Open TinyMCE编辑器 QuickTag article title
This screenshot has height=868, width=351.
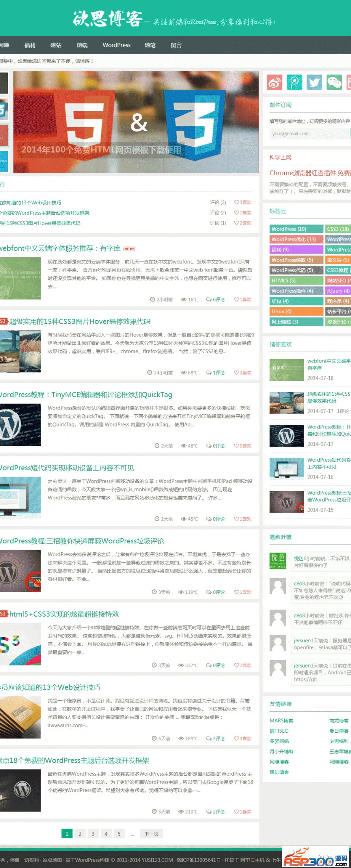[x=86, y=395]
